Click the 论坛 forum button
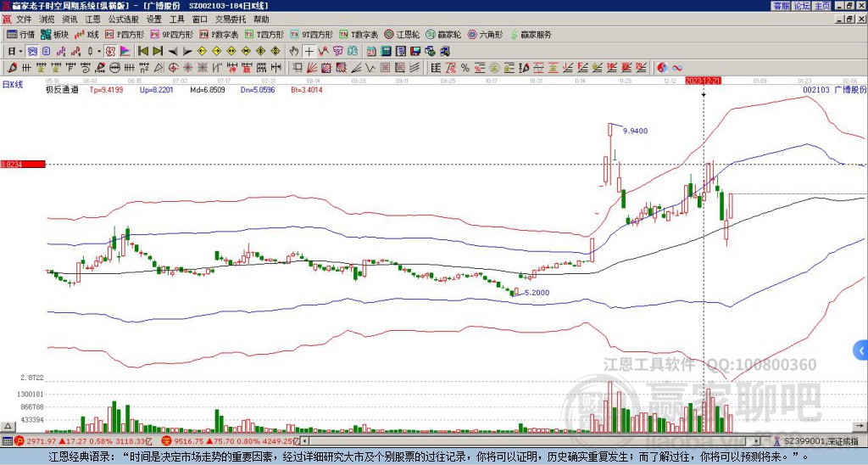Viewport: 868px width, 465px height. (801, 6)
